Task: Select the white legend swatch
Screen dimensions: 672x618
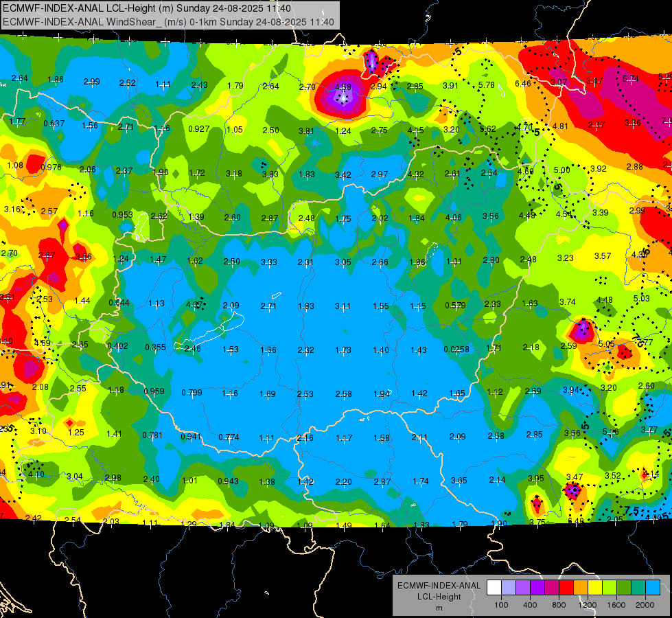Action: tap(494, 588)
